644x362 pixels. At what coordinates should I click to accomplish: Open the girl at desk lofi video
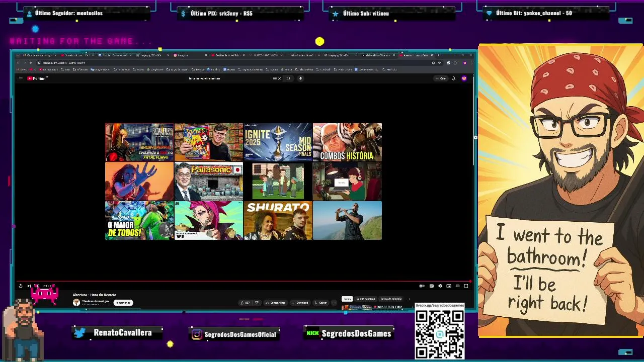click(x=347, y=182)
